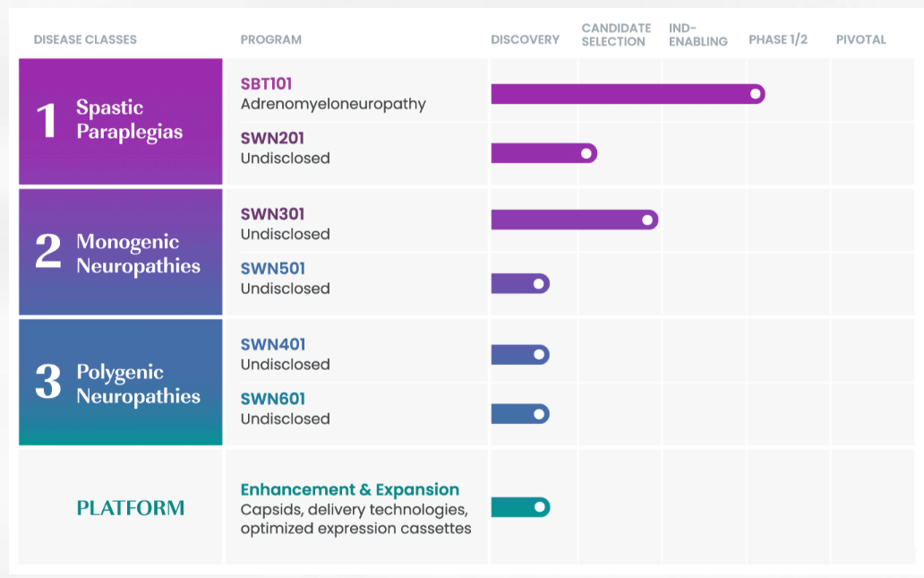Image resolution: width=924 pixels, height=578 pixels.
Task: Select the SWN301 progress bar end dot
Action: [x=647, y=220]
